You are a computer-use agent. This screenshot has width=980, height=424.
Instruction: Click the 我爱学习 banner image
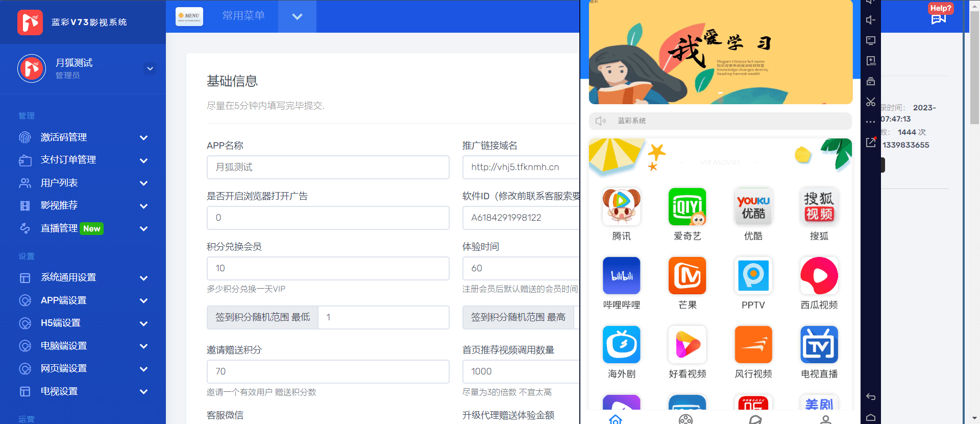pos(720,52)
